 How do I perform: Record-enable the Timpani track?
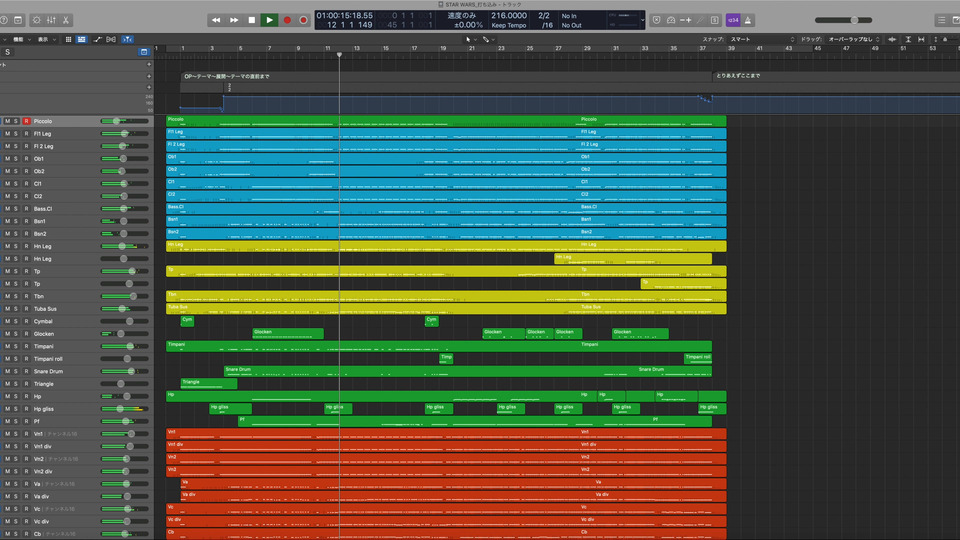point(26,346)
